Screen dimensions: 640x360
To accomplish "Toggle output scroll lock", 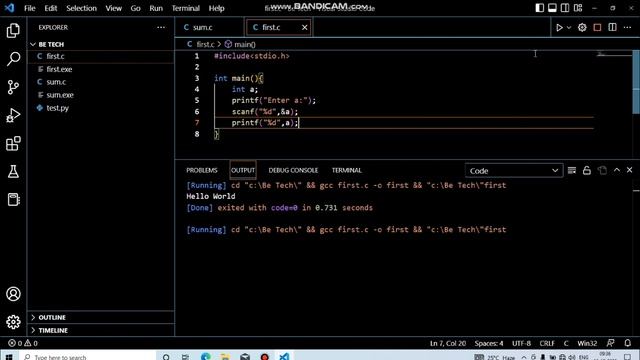I will pos(587,170).
